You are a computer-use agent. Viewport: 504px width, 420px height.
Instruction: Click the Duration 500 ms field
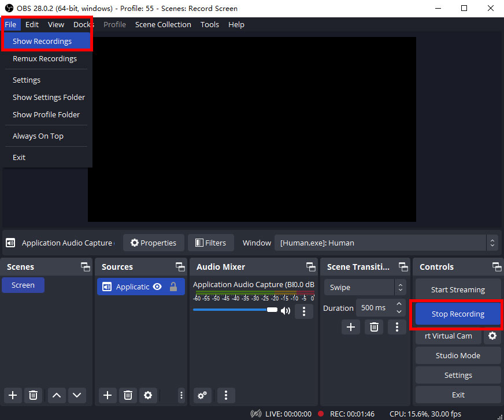pyautogui.click(x=381, y=308)
